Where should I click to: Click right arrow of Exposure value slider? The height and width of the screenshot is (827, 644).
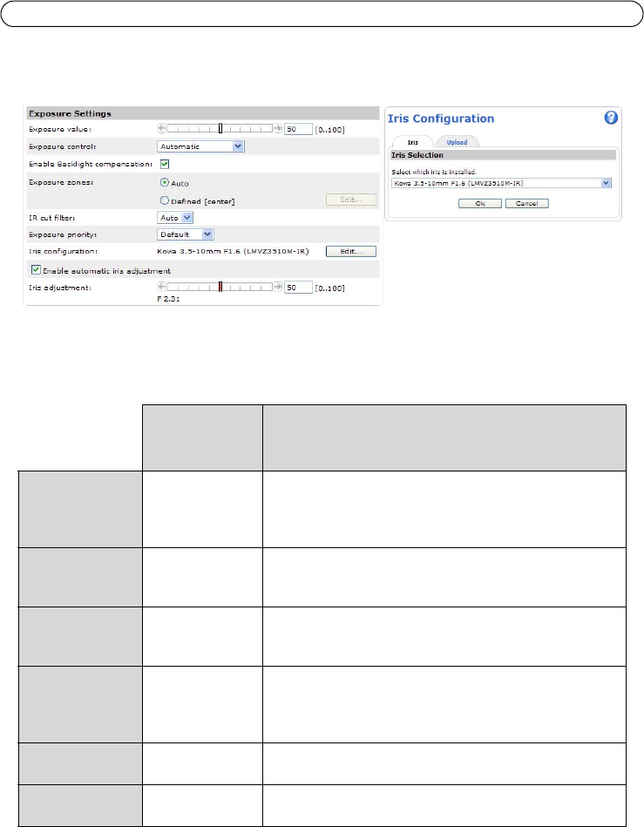click(x=278, y=128)
